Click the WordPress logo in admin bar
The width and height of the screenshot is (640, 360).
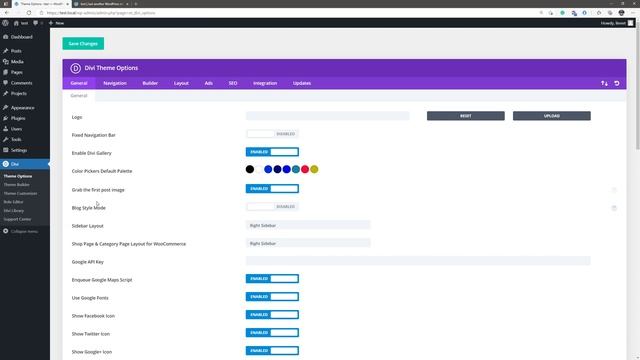tap(5, 23)
